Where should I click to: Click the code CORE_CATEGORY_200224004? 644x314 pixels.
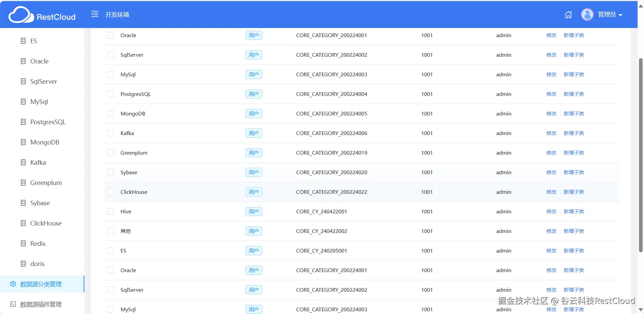[x=331, y=94]
